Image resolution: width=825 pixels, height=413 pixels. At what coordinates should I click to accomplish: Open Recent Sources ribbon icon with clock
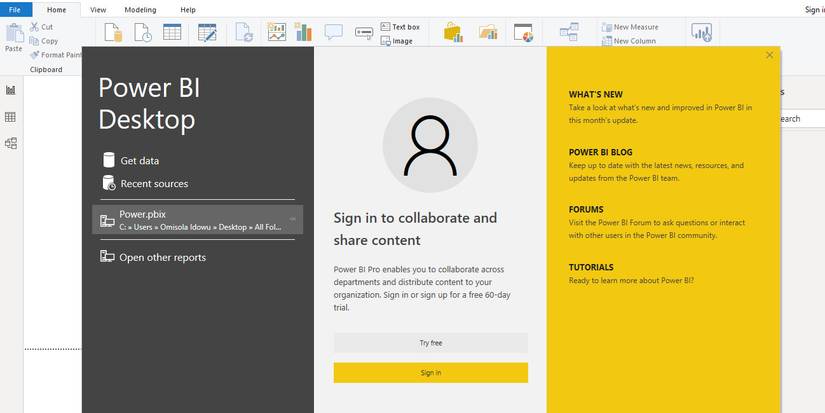click(143, 33)
